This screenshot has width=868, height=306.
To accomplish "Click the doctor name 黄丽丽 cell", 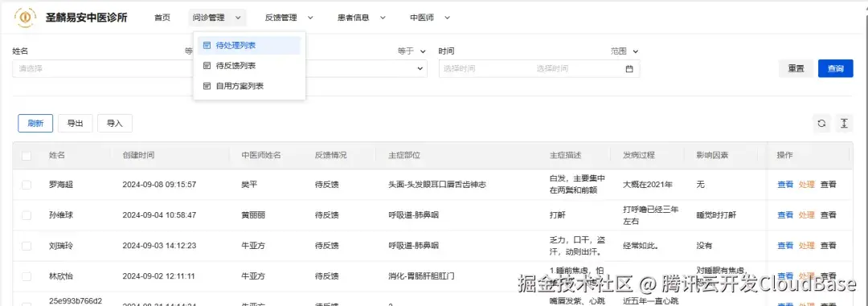I will [x=253, y=215].
